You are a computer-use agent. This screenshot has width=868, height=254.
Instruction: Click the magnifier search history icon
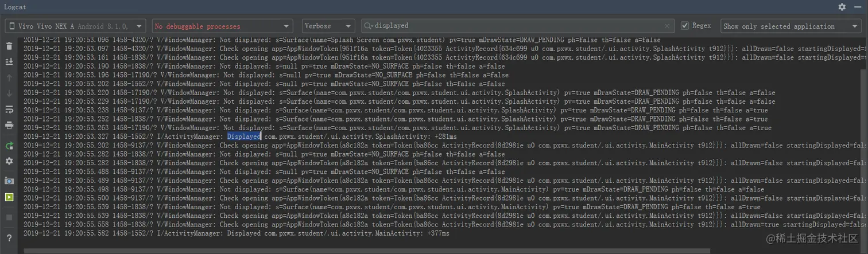tap(369, 26)
